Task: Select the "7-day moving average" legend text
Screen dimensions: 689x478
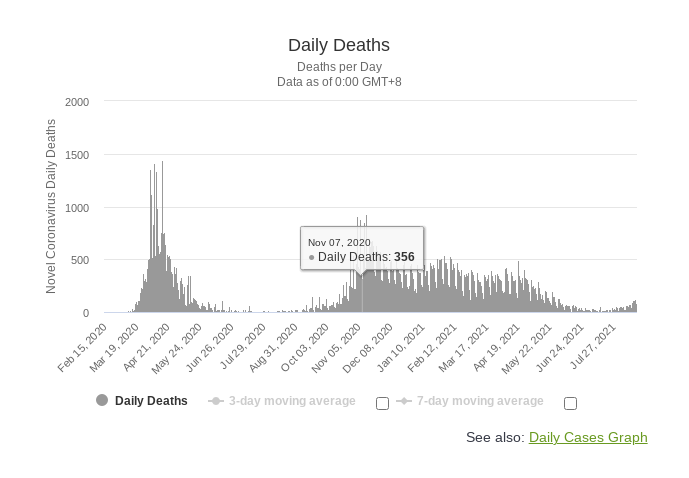Action: coord(480,401)
